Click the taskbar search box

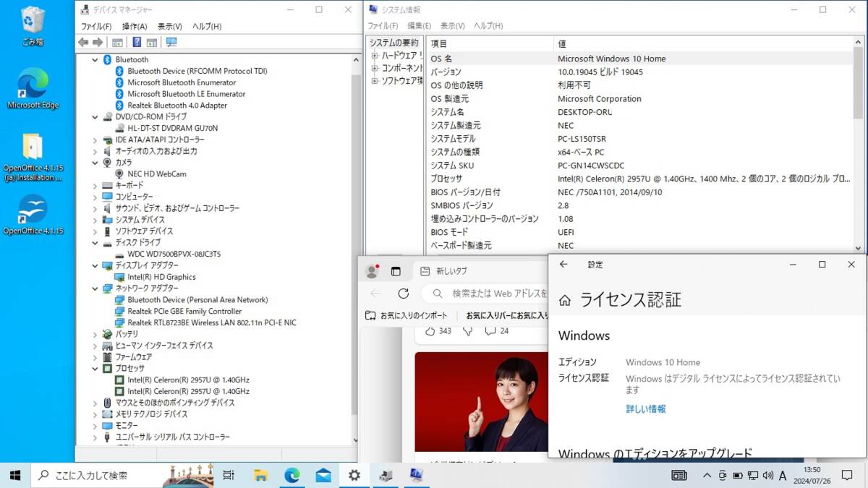click(122, 475)
